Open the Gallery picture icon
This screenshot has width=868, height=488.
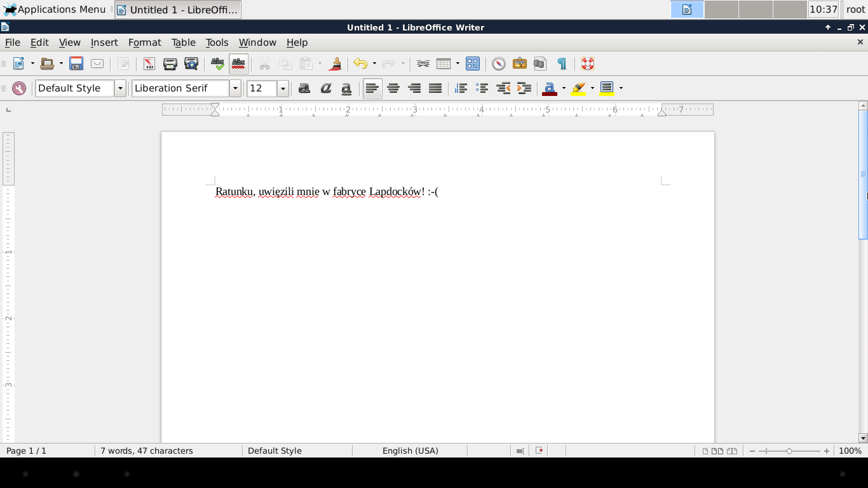pos(520,64)
